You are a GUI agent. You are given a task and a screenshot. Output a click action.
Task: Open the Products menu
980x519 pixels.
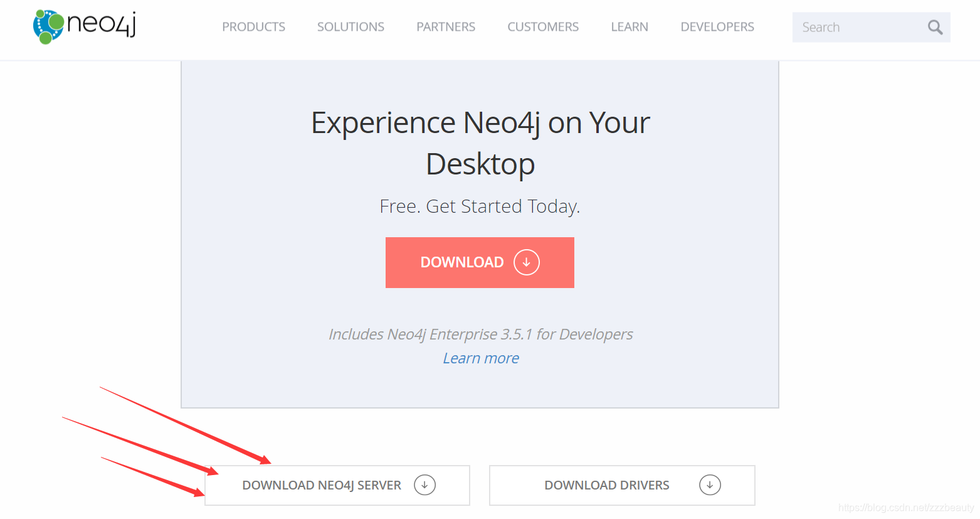pos(253,27)
